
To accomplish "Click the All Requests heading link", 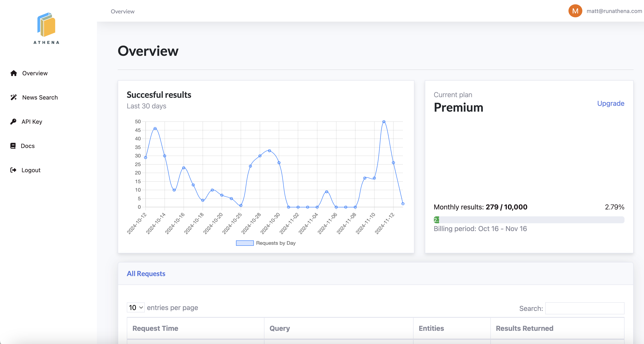I will click(x=146, y=273).
